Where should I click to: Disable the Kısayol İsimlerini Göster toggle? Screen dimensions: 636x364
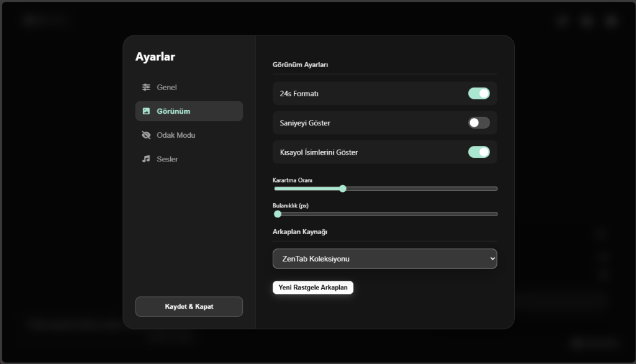click(x=479, y=152)
